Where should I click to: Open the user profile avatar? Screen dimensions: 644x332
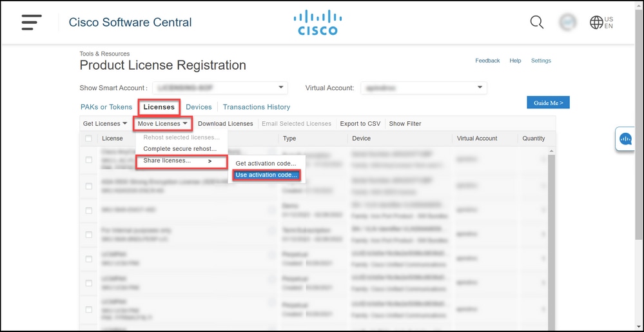point(567,22)
